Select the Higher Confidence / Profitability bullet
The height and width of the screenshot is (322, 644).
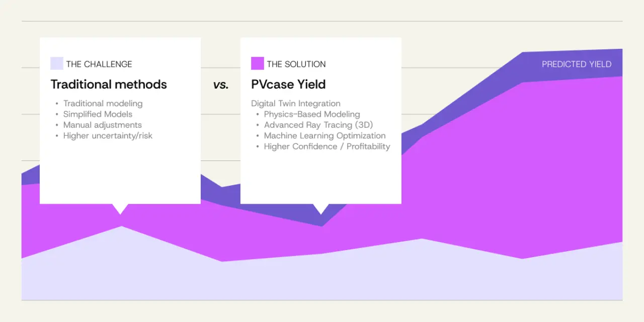click(x=327, y=146)
